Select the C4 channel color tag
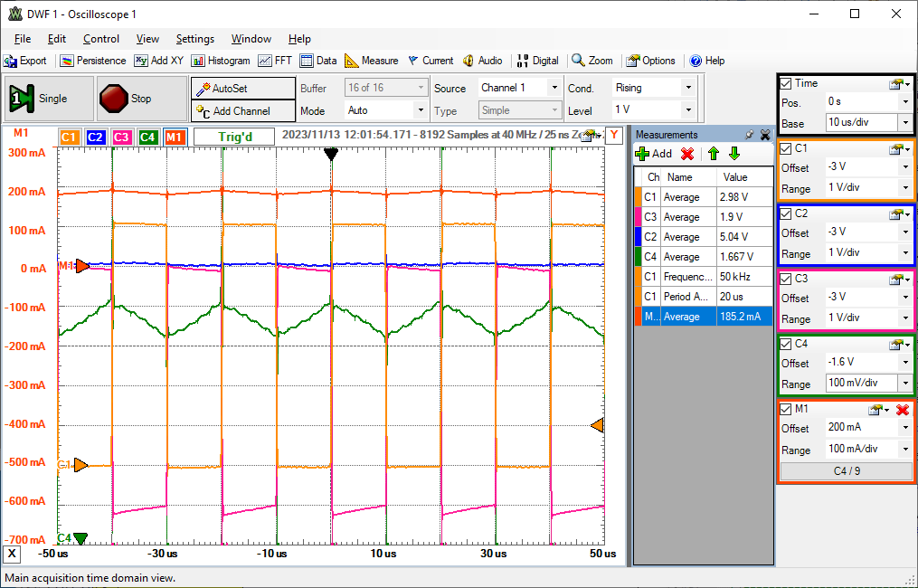The width and height of the screenshot is (918, 588). pyautogui.click(x=148, y=137)
